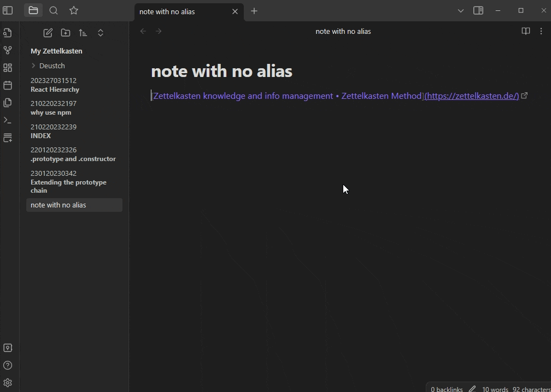Add a new tab plus icon
This screenshot has width=551, height=392.
(x=254, y=11)
